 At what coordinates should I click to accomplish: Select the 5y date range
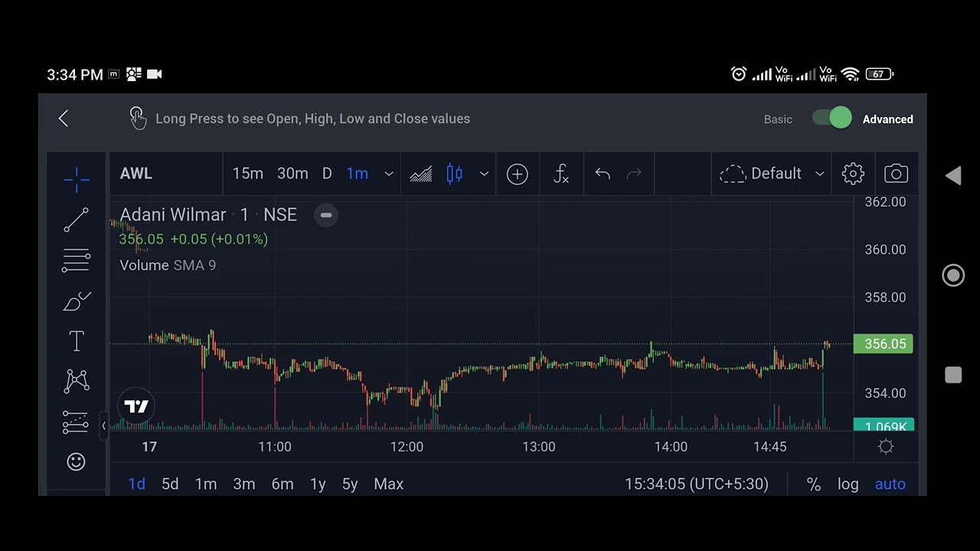(350, 484)
